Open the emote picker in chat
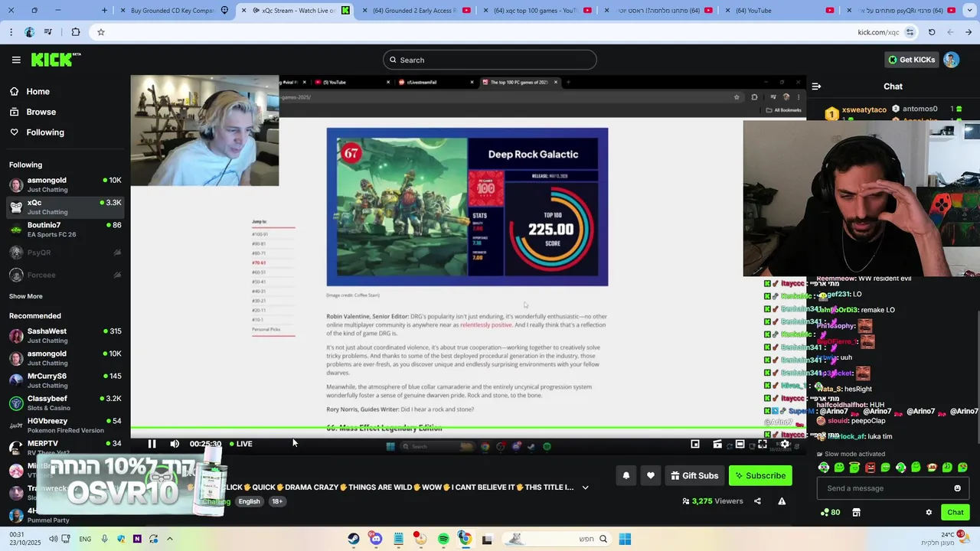Screen dimensions: 980x551 tap(957, 488)
